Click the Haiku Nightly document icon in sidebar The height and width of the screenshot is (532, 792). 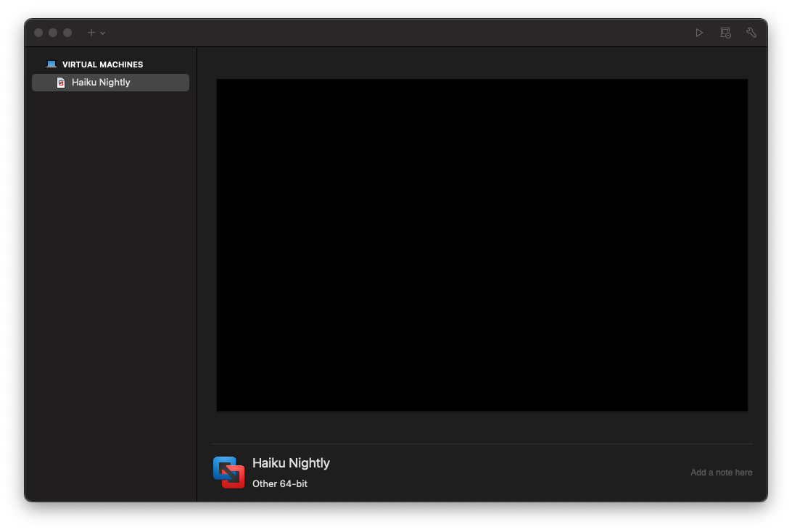61,83
